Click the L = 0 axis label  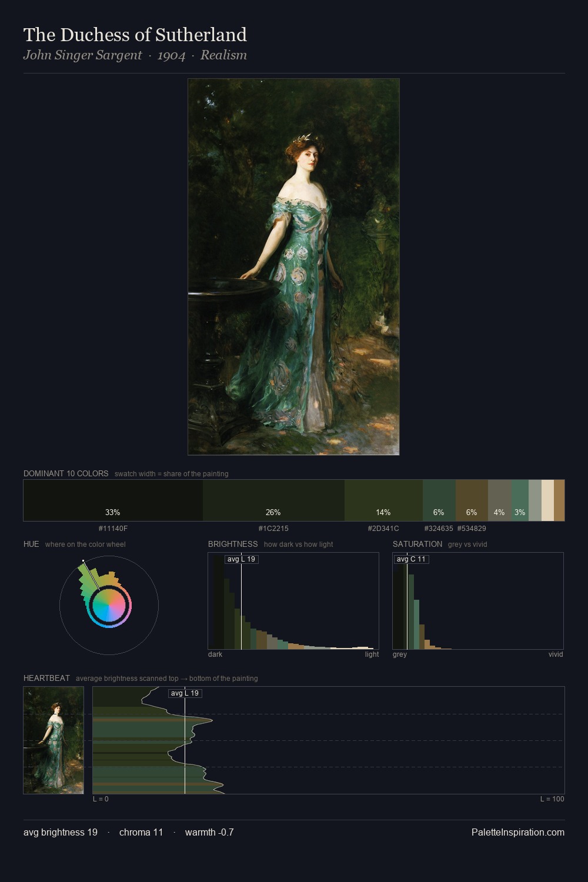(x=101, y=799)
